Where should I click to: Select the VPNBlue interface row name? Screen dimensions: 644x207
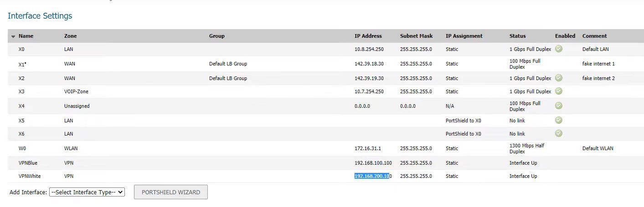pos(28,163)
